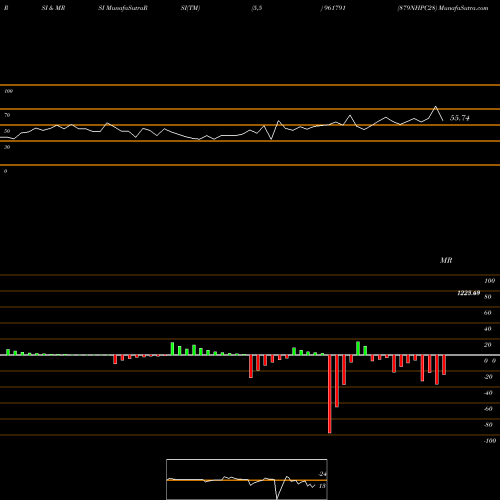Click the SI MunafaSutraR header text
This screenshot has height=500, width=500.
click(x=123, y=8)
